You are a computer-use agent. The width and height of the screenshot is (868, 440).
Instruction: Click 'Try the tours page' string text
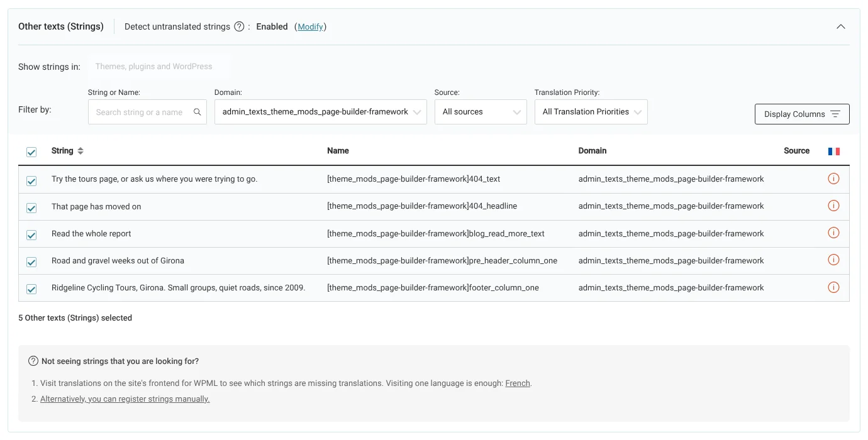[154, 179]
